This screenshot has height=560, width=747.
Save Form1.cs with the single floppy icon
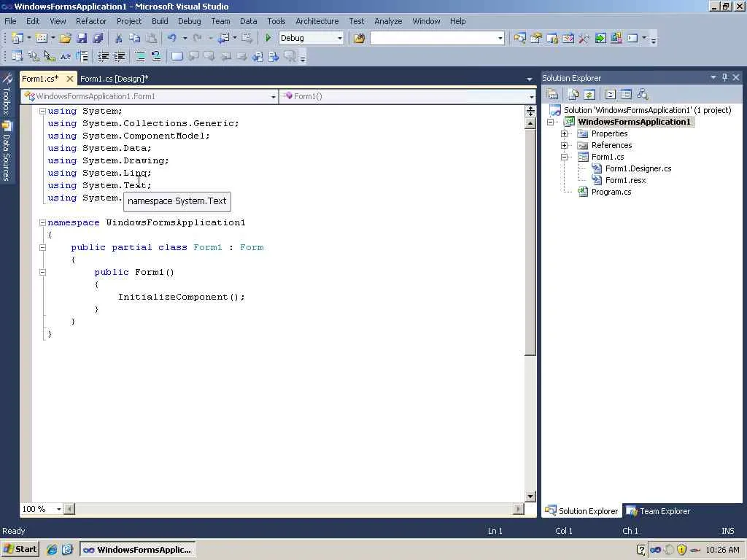[x=82, y=38]
